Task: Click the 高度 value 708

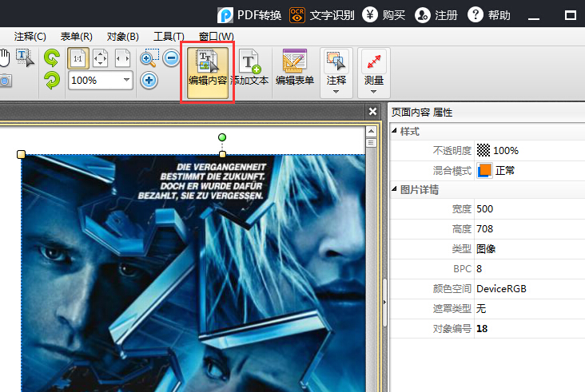Action: coord(484,229)
